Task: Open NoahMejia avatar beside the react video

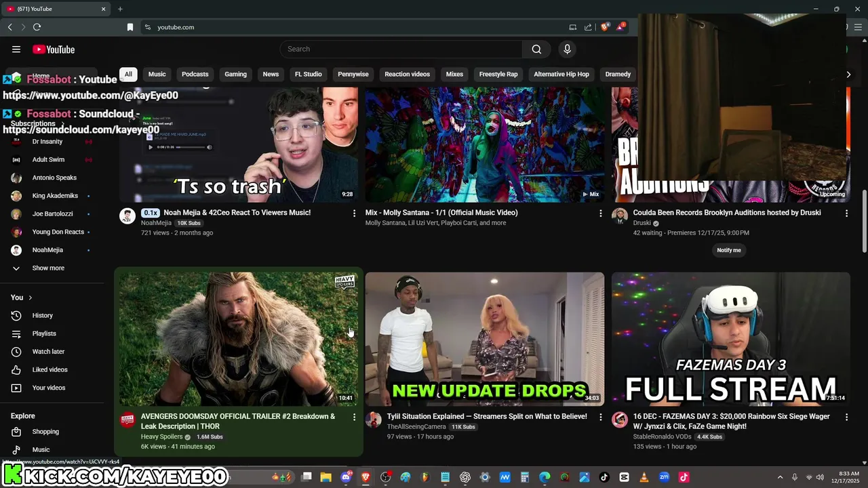Action: pos(127,216)
